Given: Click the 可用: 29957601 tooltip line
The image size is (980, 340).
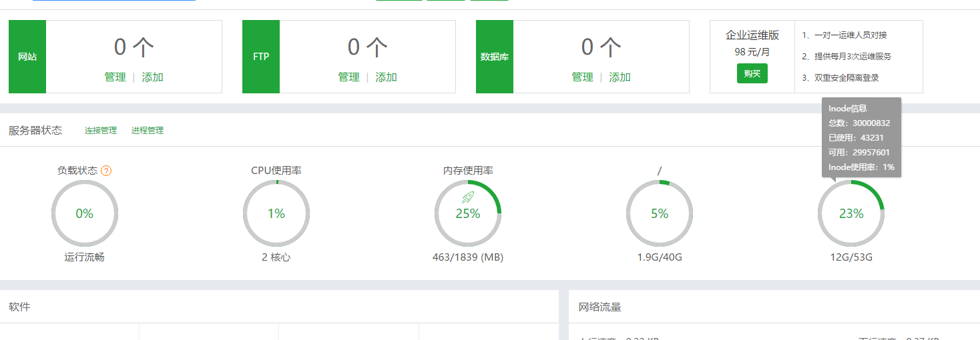Looking at the screenshot, I should point(859,153).
